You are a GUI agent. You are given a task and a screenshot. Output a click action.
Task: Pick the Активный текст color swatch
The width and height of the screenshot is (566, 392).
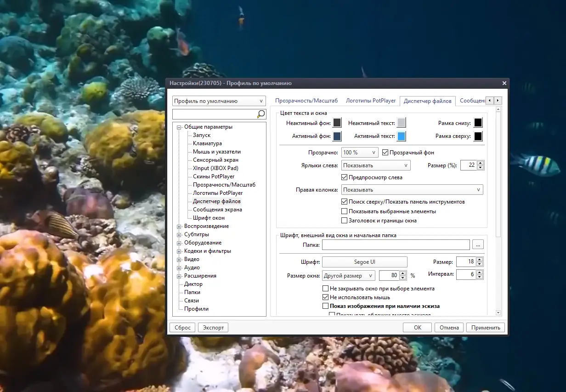point(401,136)
